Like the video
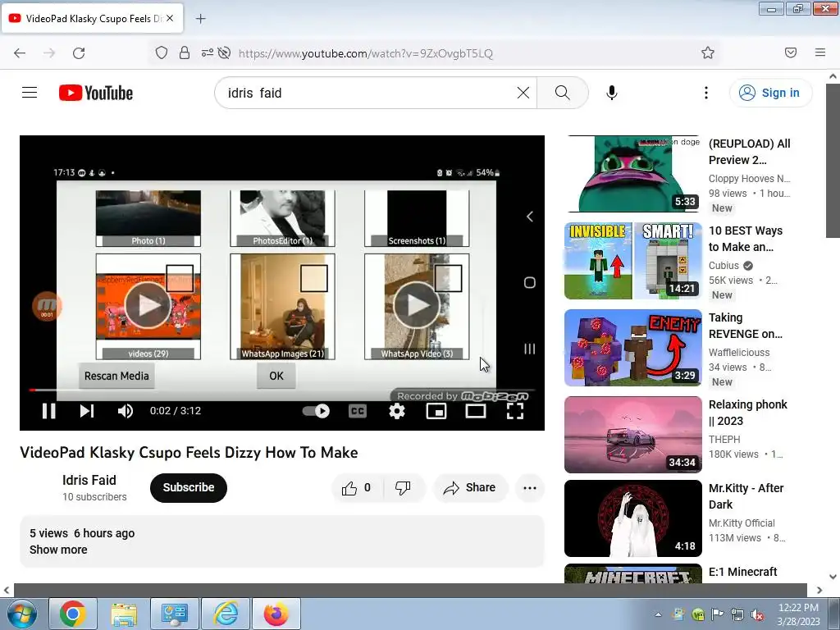This screenshot has height=630, width=840. [357, 487]
